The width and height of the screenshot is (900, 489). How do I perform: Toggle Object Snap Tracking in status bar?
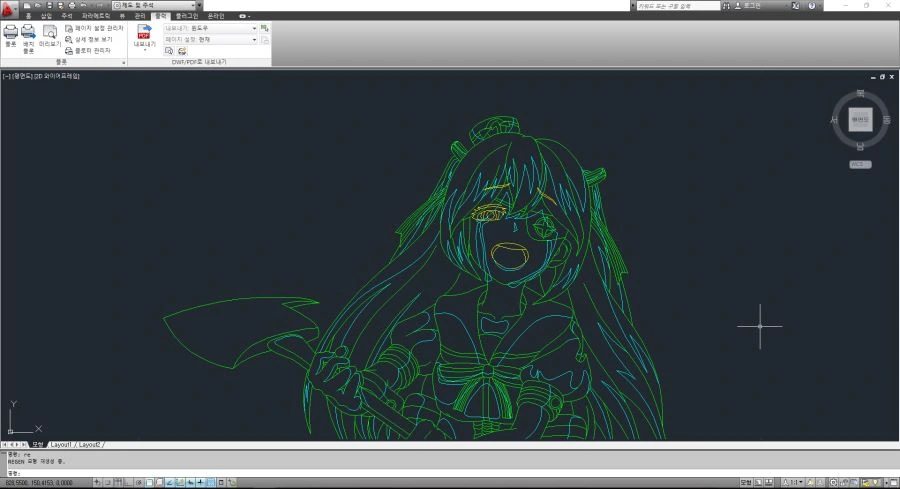tap(169, 483)
